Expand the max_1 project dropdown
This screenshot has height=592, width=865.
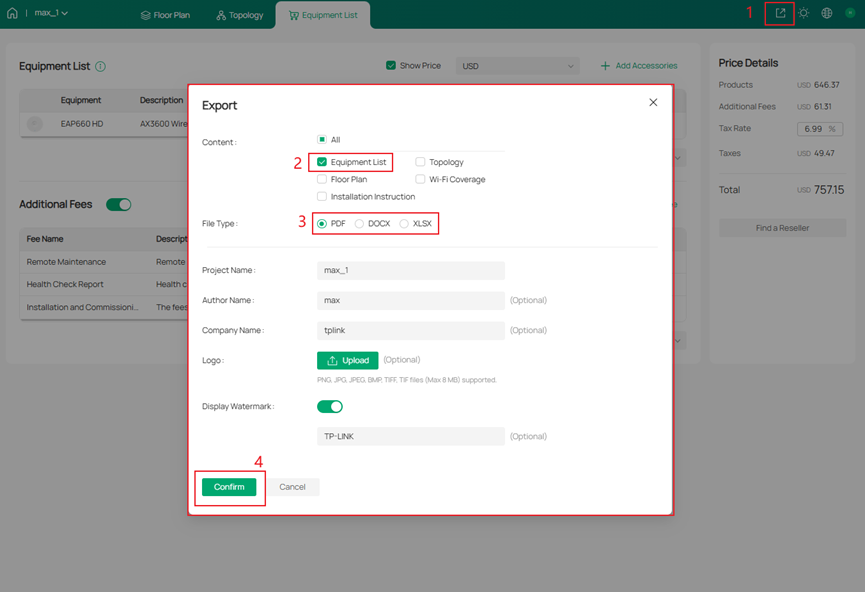click(51, 13)
